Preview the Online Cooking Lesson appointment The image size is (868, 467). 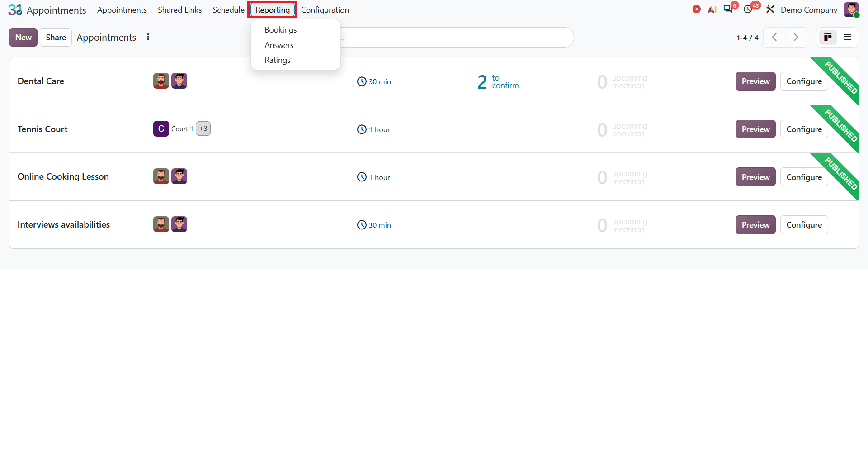755,177
